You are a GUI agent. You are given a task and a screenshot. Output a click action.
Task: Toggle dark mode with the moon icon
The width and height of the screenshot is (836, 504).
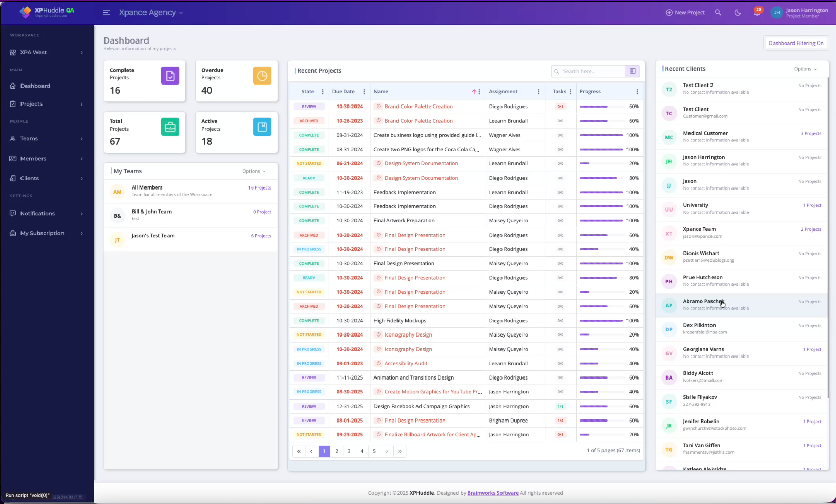coord(737,12)
